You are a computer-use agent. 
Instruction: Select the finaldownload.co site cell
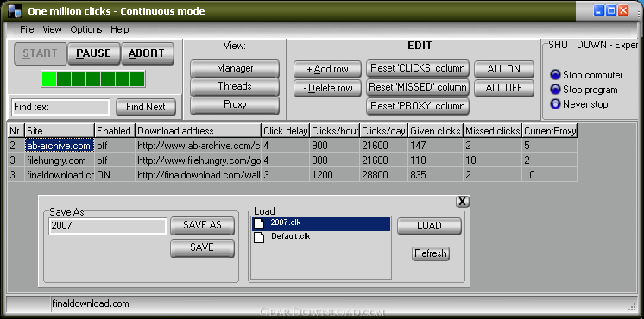(60, 175)
